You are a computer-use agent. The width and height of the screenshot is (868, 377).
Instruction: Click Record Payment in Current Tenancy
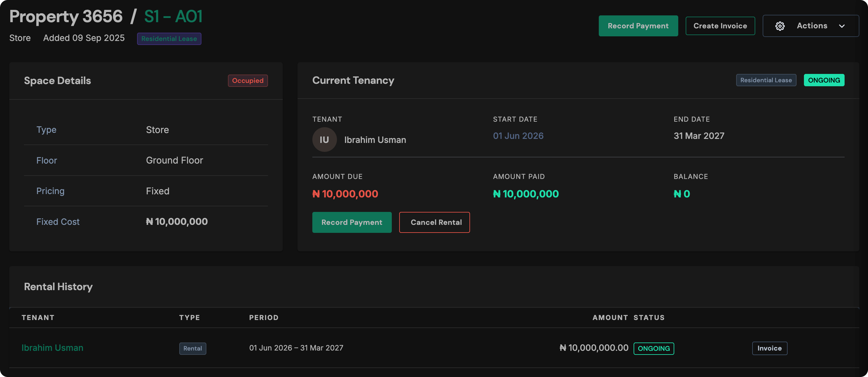[x=352, y=222]
